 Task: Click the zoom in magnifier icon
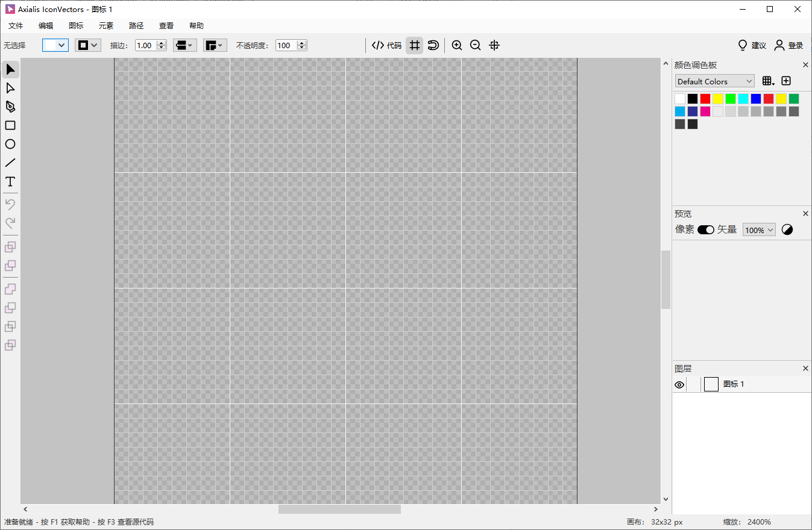coord(457,45)
